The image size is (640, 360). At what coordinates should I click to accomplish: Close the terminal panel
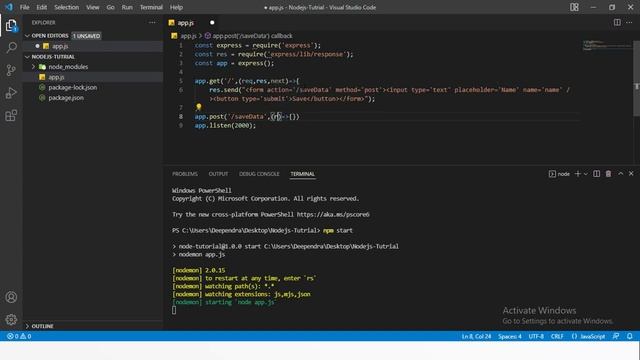click(631, 173)
